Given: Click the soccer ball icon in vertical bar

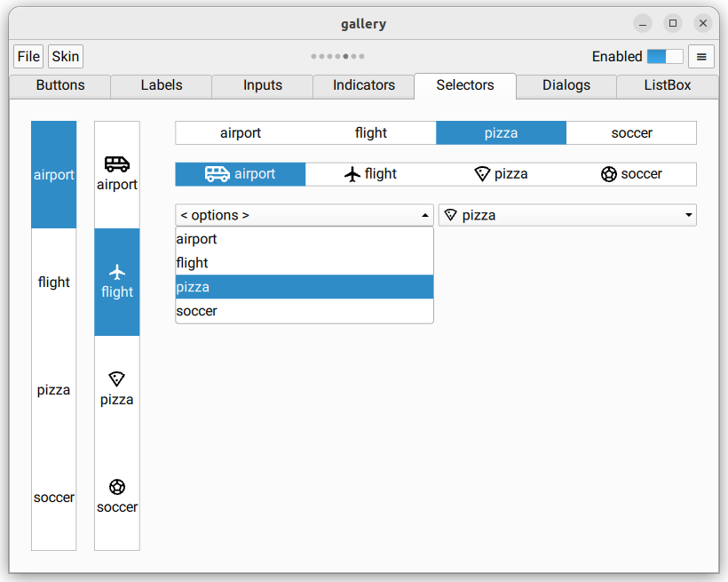Looking at the screenshot, I should tap(117, 487).
